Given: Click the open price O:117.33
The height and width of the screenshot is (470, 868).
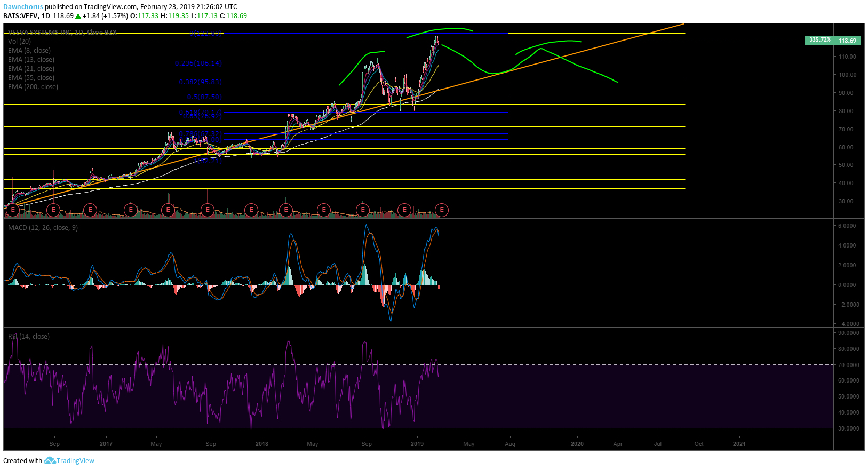Looking at the screenshot, I should pos(145,16).
